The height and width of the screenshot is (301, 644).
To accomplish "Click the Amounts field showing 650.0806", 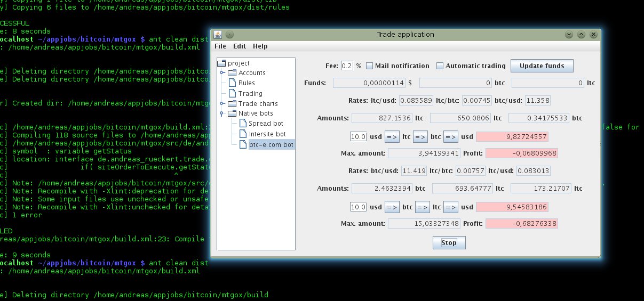I will tap(460, 118).
